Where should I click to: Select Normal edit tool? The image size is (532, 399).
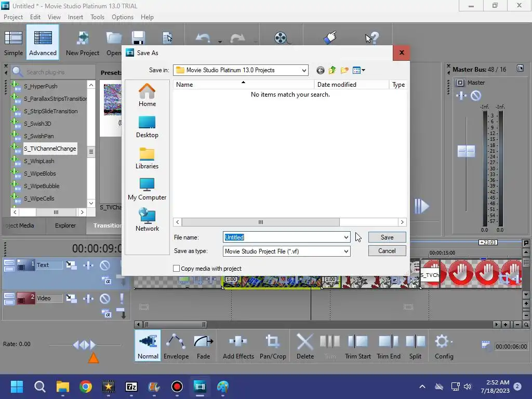click(148, 347)
